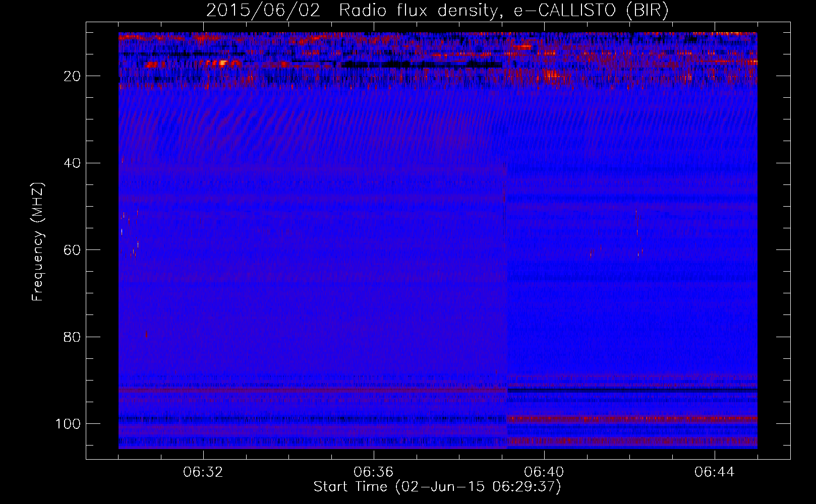Select the 80 MHz frequency tick label
Screen dimensions: 816x504
72,337
